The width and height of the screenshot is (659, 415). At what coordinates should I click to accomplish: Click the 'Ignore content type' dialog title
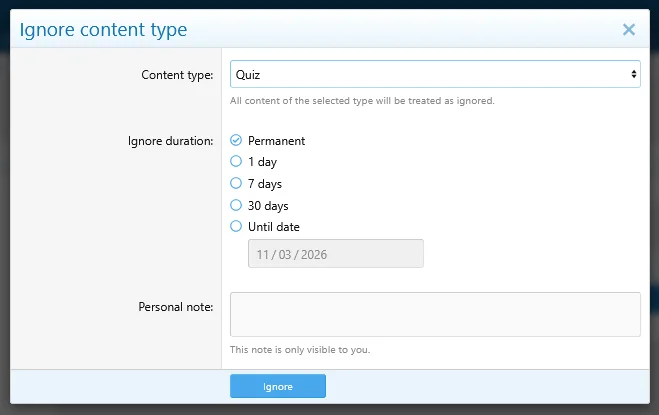coord(103,30)
